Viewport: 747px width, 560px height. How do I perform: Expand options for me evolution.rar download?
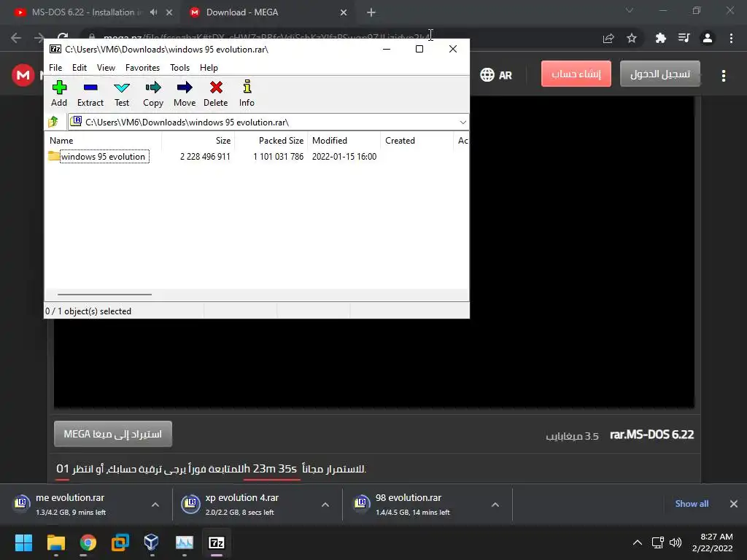click(x=155, y=505)
